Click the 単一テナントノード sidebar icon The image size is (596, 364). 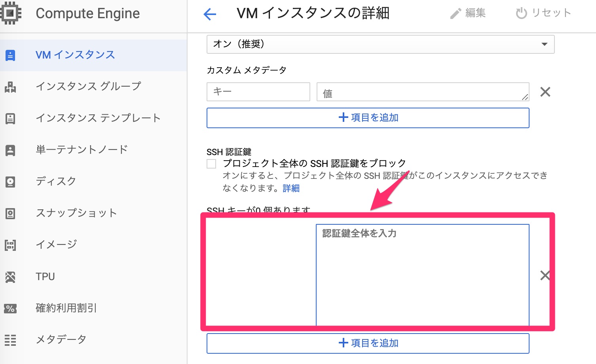(x=10, y=150)
